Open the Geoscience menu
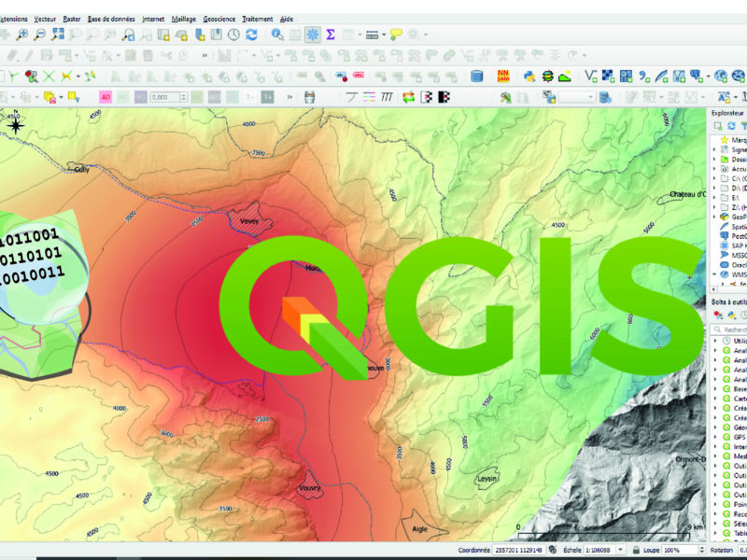This screenshot has height=560, width=747. (218, 18)
